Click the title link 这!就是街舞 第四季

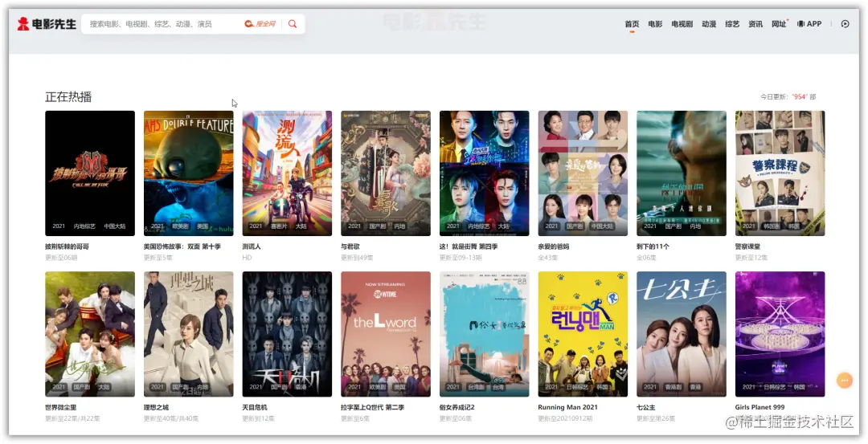pyautogui.click(x=469, y=246)
